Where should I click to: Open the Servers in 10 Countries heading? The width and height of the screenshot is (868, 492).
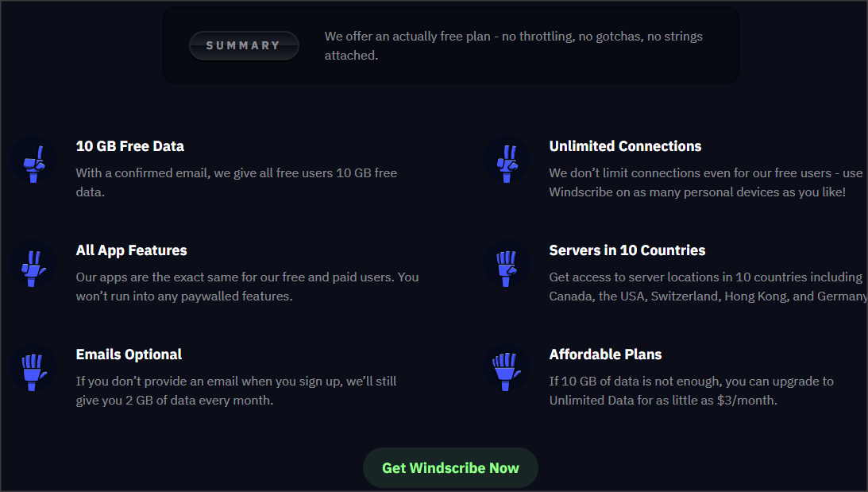click(627, 250)
